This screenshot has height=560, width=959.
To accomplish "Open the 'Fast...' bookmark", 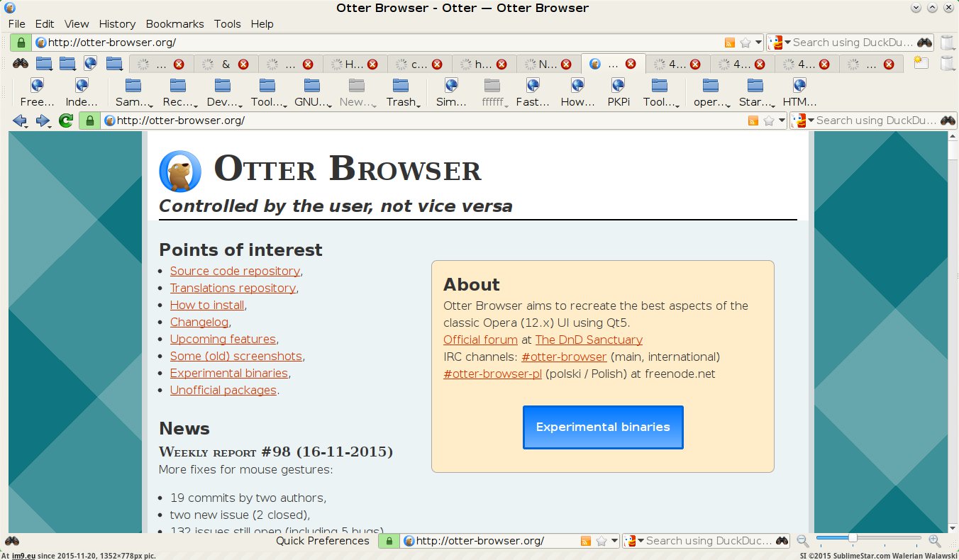I will point(533,93).
